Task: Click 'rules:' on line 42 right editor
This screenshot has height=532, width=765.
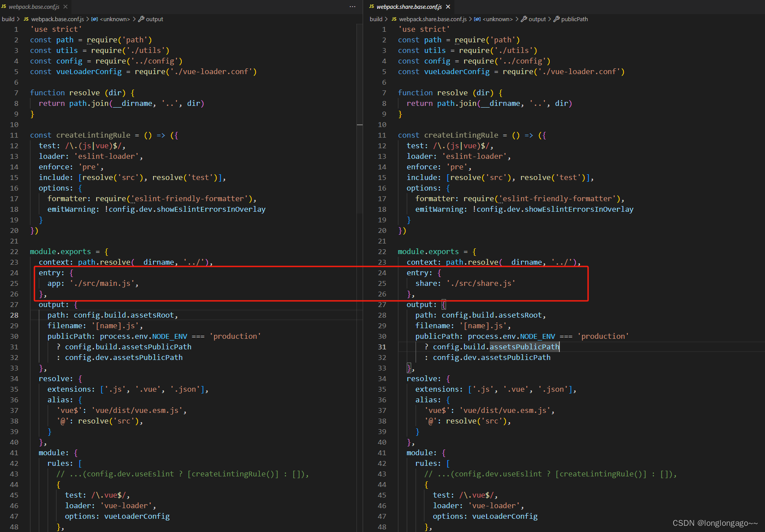Action: pos(428,463)
